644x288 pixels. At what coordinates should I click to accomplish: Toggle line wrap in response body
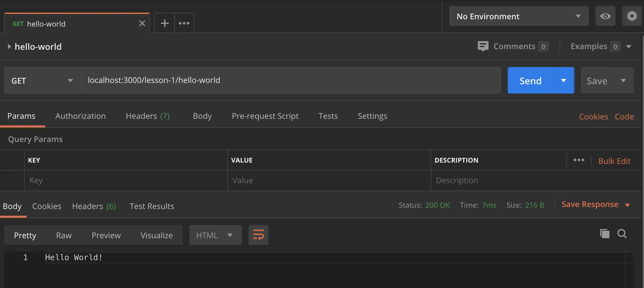click(x=258, y=235)
